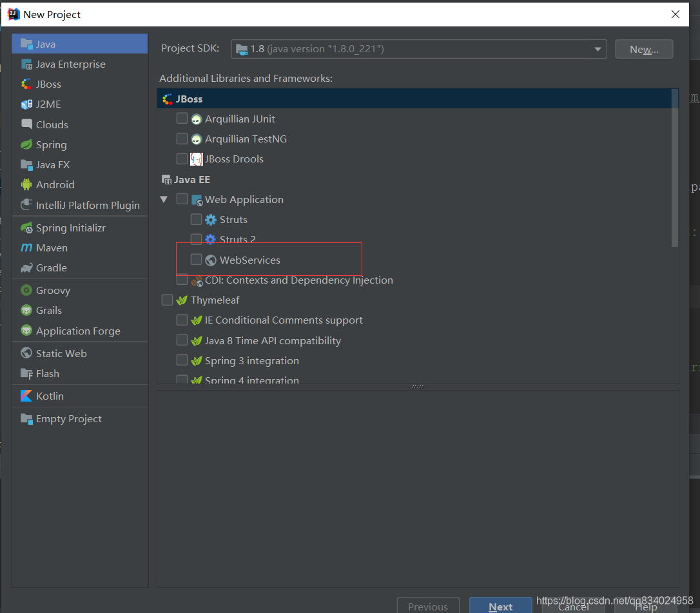Select Java Enterprise project type
The width and height of the screenshot is (700, 613).
(70, 64)
